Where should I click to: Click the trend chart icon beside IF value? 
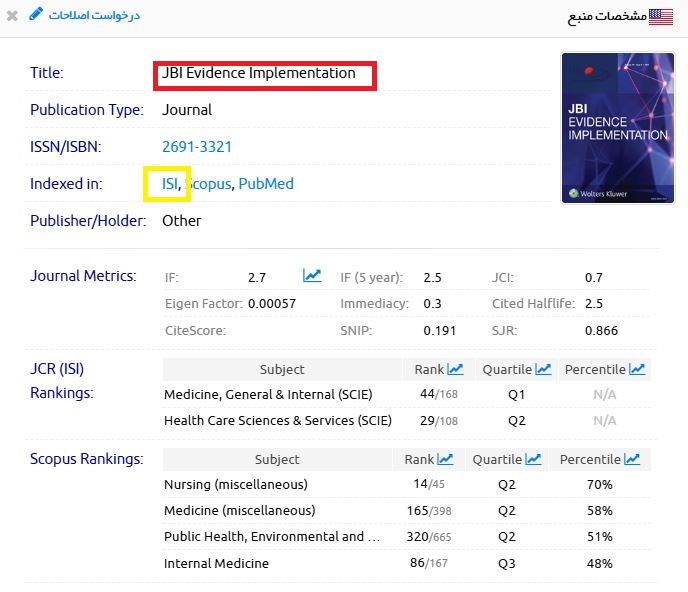pos(312,276)
